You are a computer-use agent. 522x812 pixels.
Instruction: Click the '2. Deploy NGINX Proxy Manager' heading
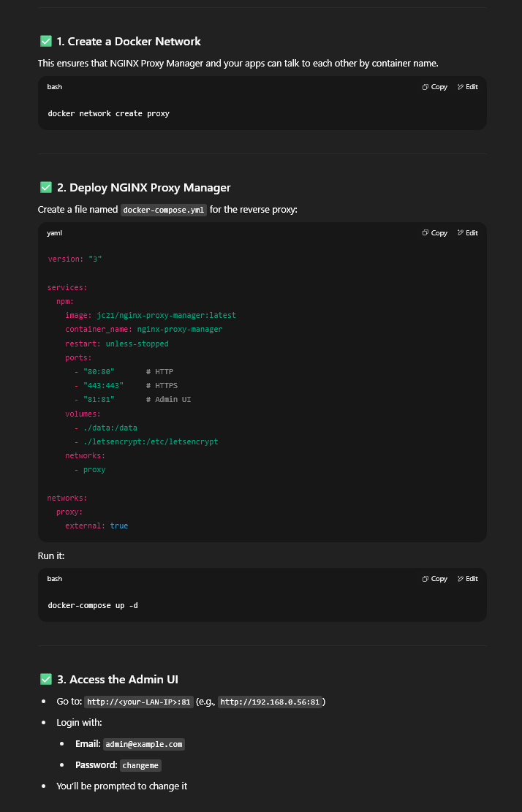click(143, 187)
